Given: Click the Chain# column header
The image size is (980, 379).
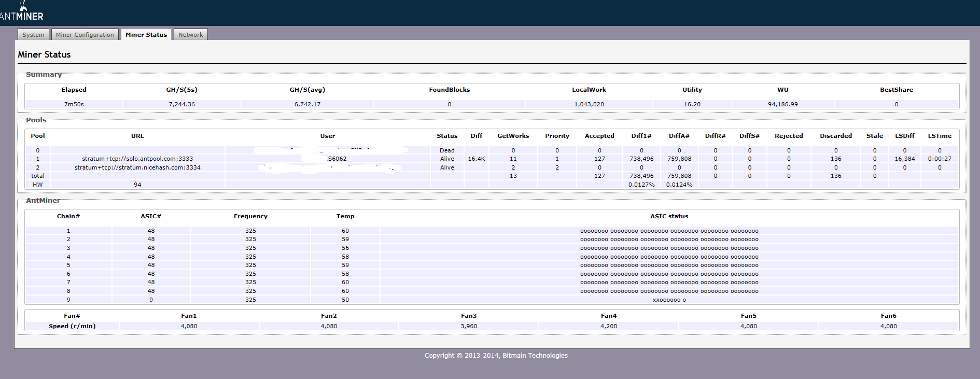Looking at the screenshot, I should (68, 216).
